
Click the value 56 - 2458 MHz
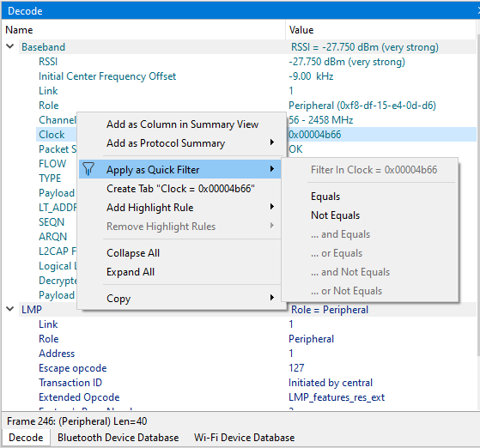[x=321, y=120]
